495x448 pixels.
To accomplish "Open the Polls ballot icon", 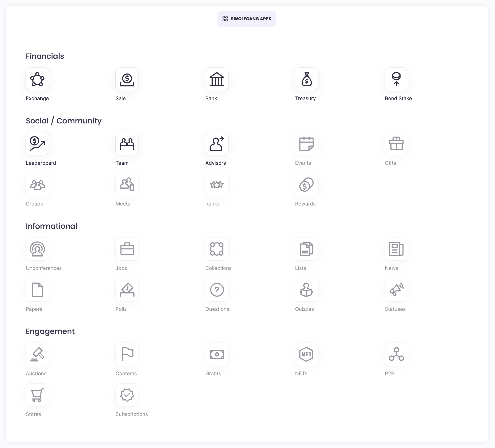I will [x=127, y=290].
